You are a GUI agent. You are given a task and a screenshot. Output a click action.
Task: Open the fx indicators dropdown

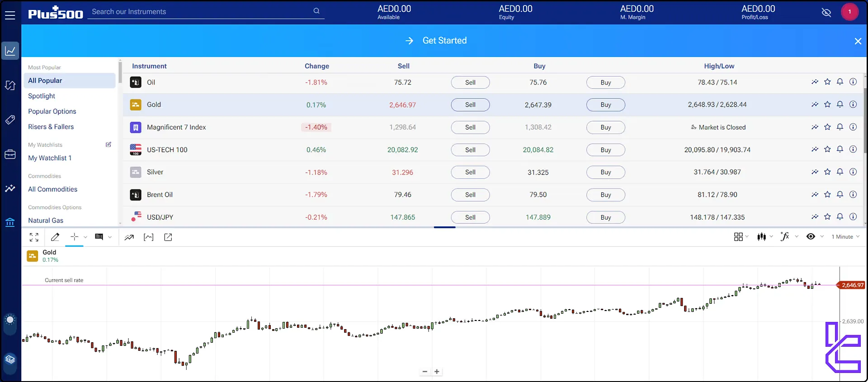coord(789,236)
